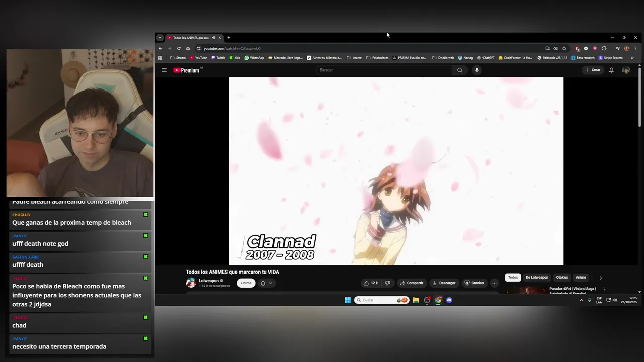Open Lolweapon channel avatar
Image resolution: width=644 pixels, height=362 pixels.
click(x=191, y=283)
